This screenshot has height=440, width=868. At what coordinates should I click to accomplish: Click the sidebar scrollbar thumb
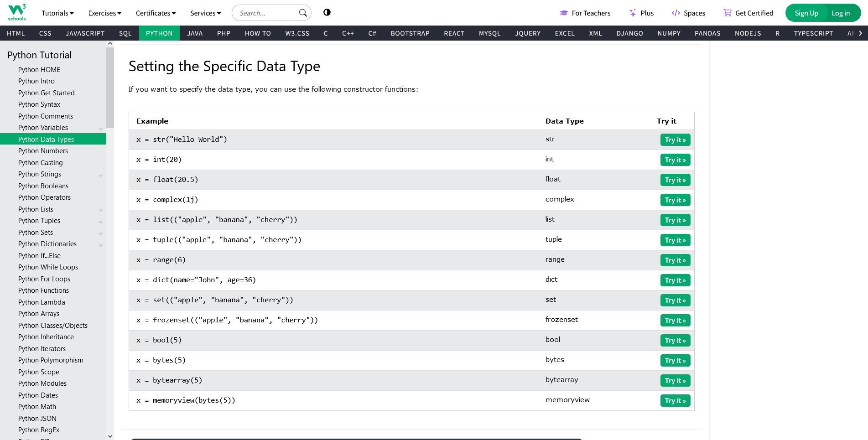pyautogui.click(x=110, y=87)
